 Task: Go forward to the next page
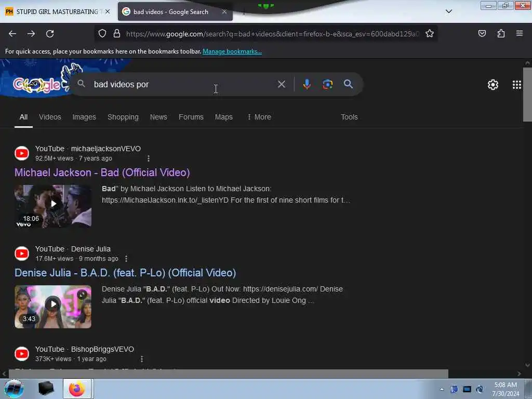click(x=31, y=34)
